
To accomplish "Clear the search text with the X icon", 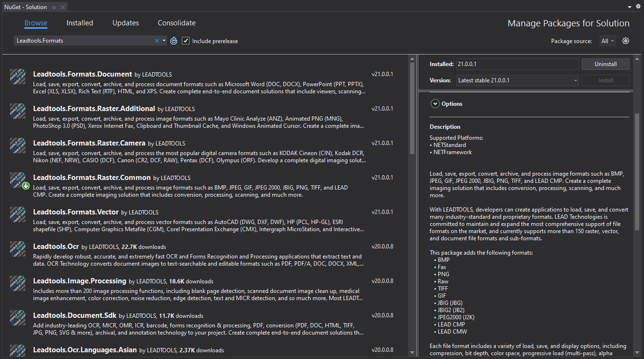I will click(156, 41).
